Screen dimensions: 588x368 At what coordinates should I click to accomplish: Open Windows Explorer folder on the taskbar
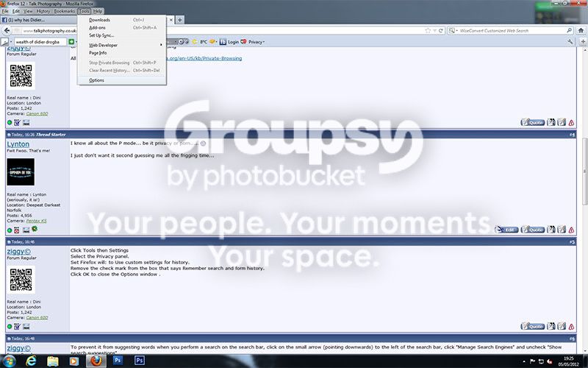52,361
